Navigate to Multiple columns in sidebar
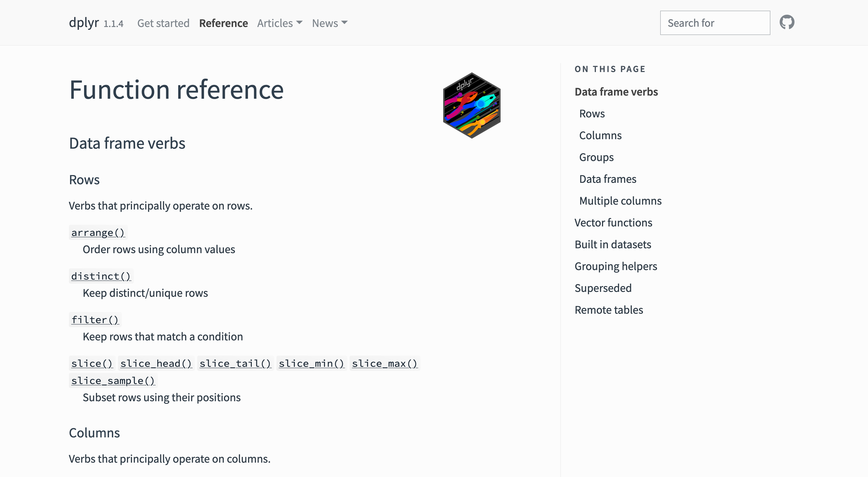Screen dimensions: 868x477 coord(620,200)
